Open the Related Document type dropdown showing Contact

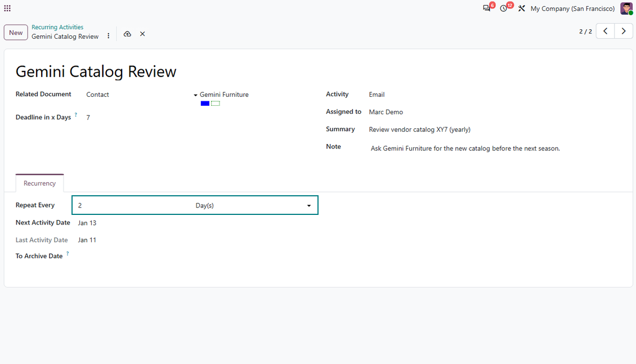[142, 95]
